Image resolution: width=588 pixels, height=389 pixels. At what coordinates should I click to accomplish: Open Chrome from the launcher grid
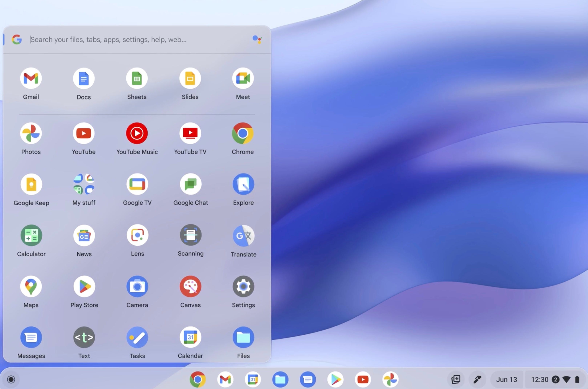pyautogui.click(x=243, y=133)
